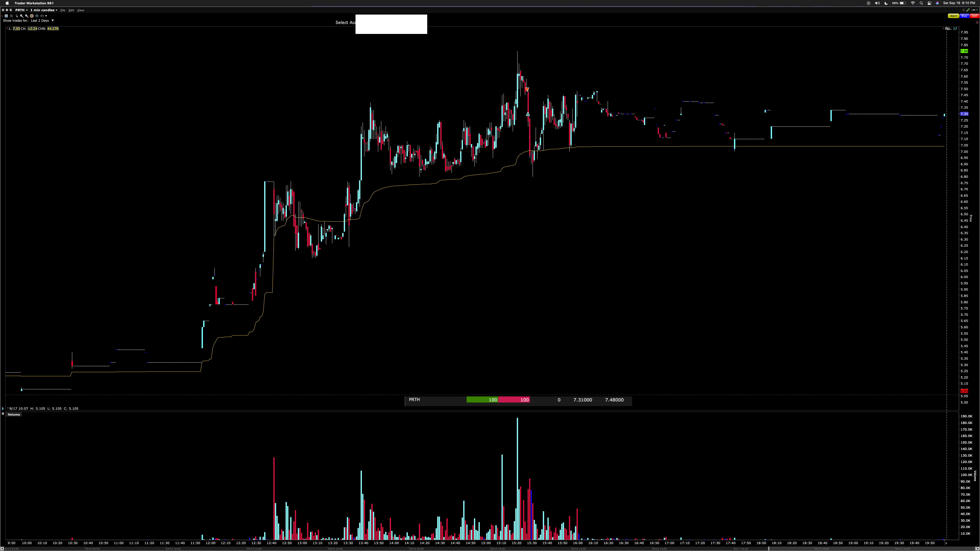Click the first magnifier zoom icon
This screenshot has height=551, width=980.
click(21, 16)
